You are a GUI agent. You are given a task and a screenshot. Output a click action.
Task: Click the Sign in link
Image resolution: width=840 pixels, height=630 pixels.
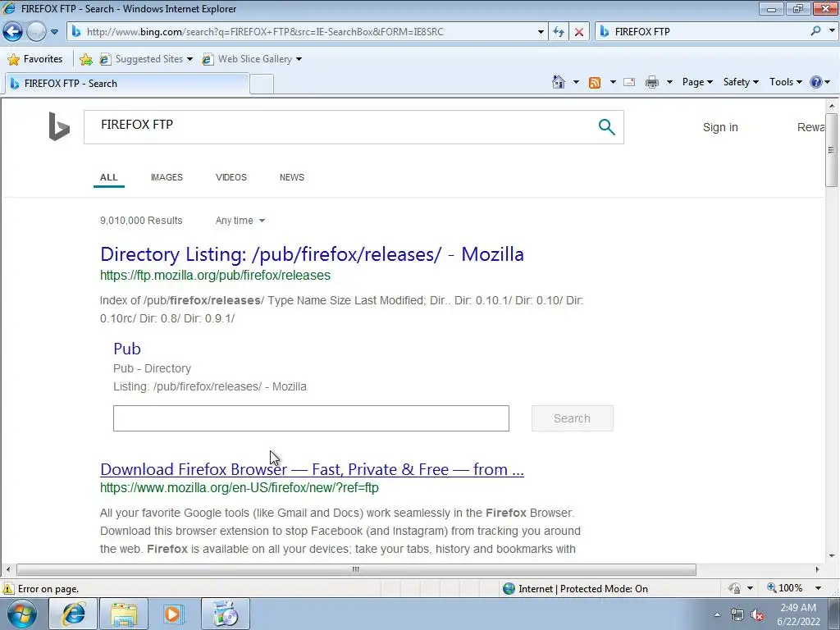coord(720,127)
